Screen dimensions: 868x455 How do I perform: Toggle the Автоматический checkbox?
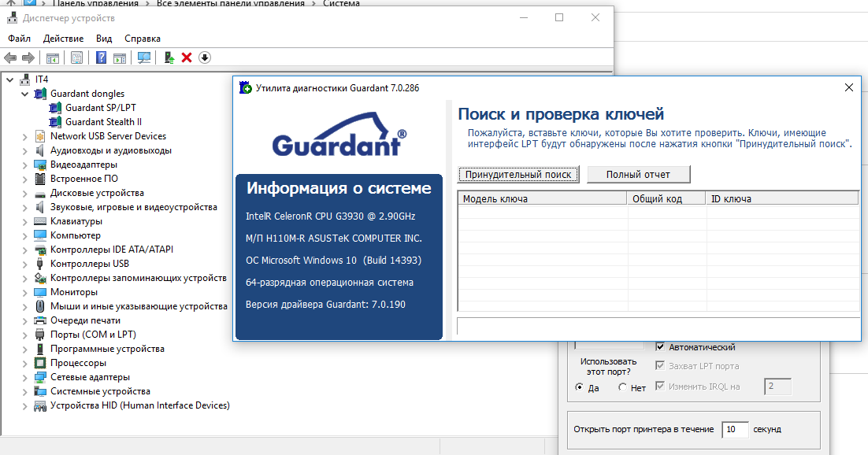[x=660, y=347]
